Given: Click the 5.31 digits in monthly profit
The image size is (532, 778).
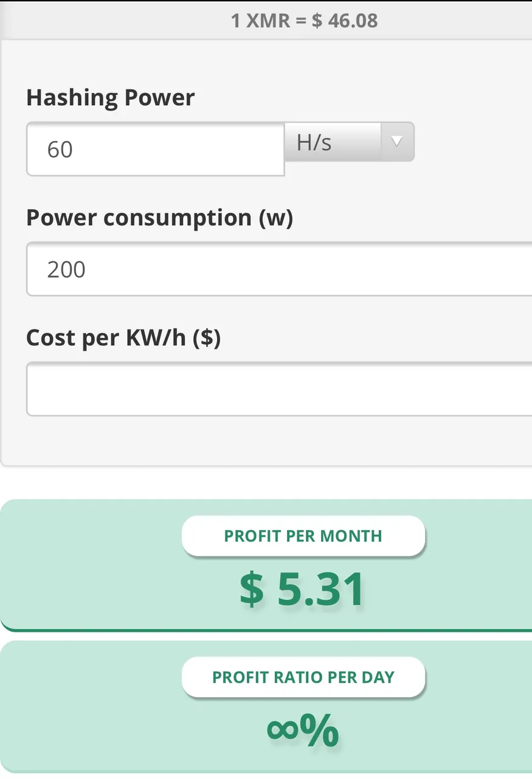Looking at the screenshot, I should (x=322, y=590).
